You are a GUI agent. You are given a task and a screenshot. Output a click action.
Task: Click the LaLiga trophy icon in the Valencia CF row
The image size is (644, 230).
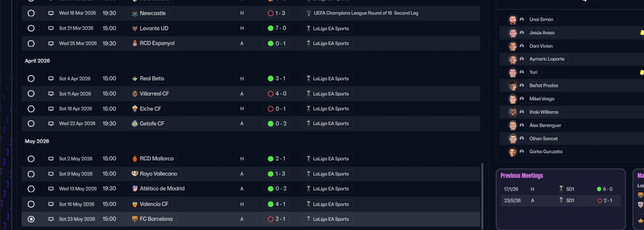pyautogui.click(x=308, y=204)
